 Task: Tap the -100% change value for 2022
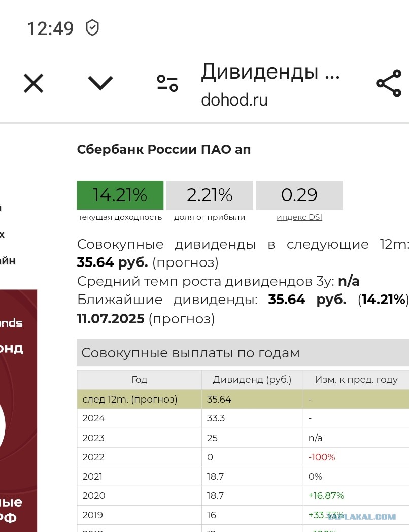(x=322, y=457)
